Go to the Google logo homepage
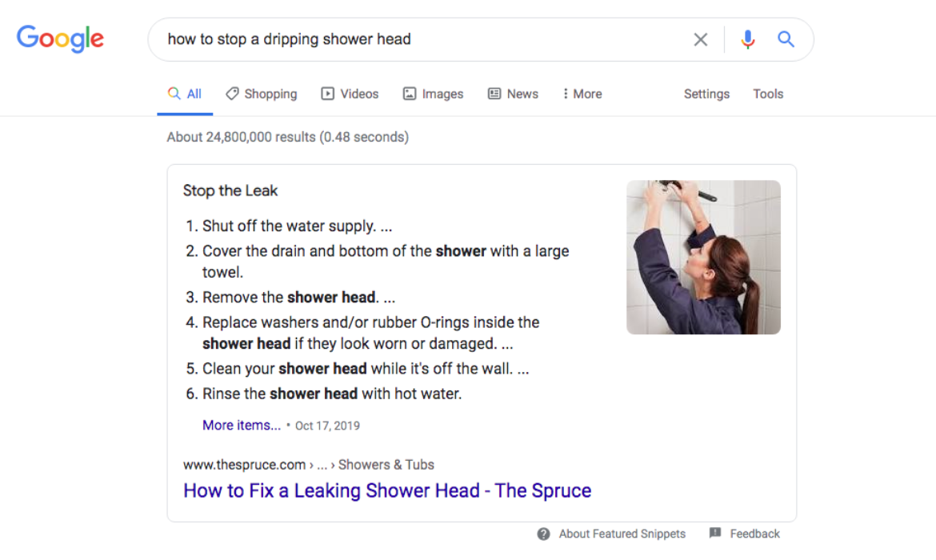The height and width of the screenshot is (560, 936). 60,39
